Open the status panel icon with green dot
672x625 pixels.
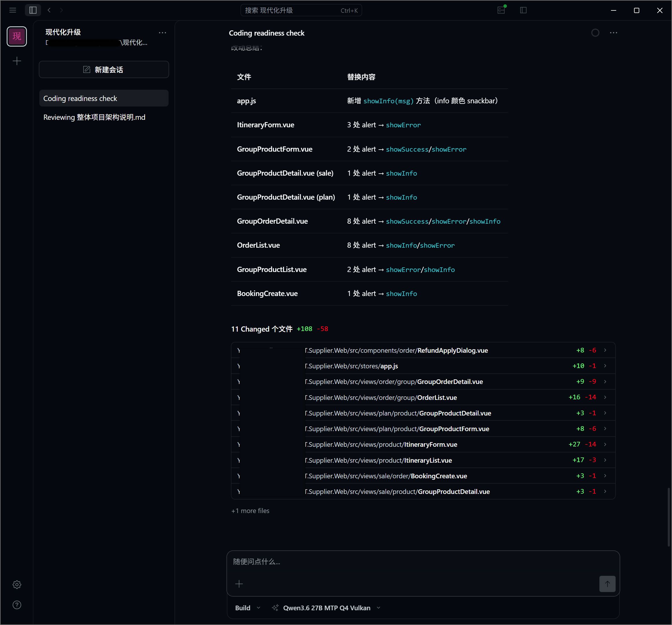pyautogui.click(x=501, y=10)
